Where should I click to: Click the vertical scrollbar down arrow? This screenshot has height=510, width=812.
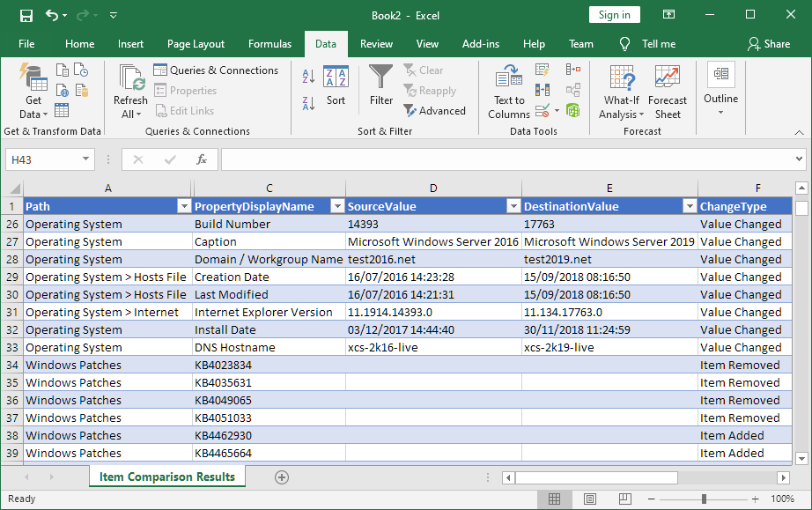[x=801, y=458]
